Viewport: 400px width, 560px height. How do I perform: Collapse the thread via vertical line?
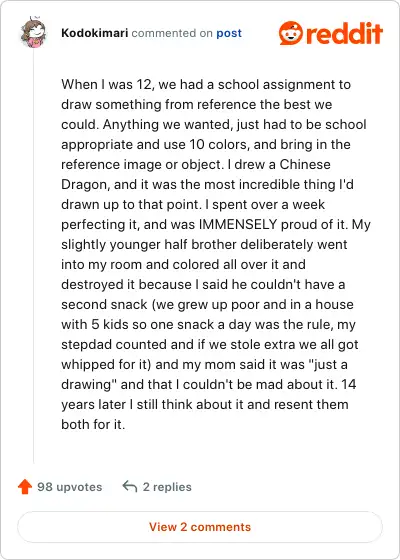34,255
